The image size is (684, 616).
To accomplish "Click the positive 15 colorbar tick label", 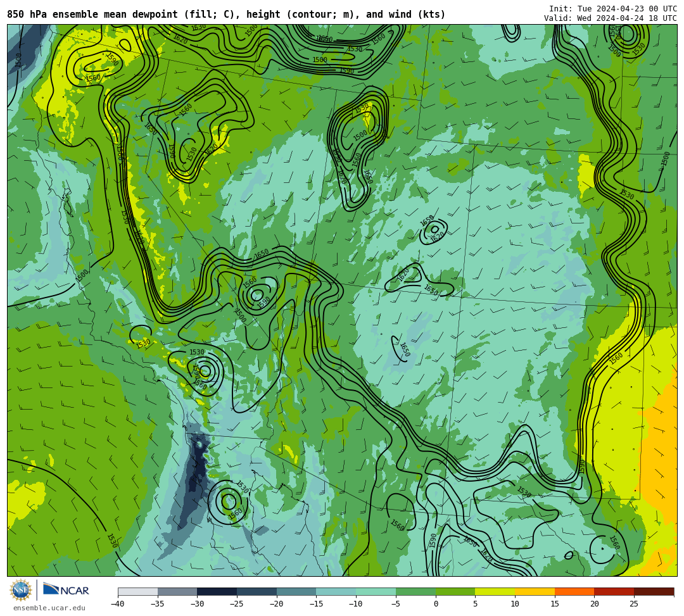I will pyautogui.click(x=554, y=604).
